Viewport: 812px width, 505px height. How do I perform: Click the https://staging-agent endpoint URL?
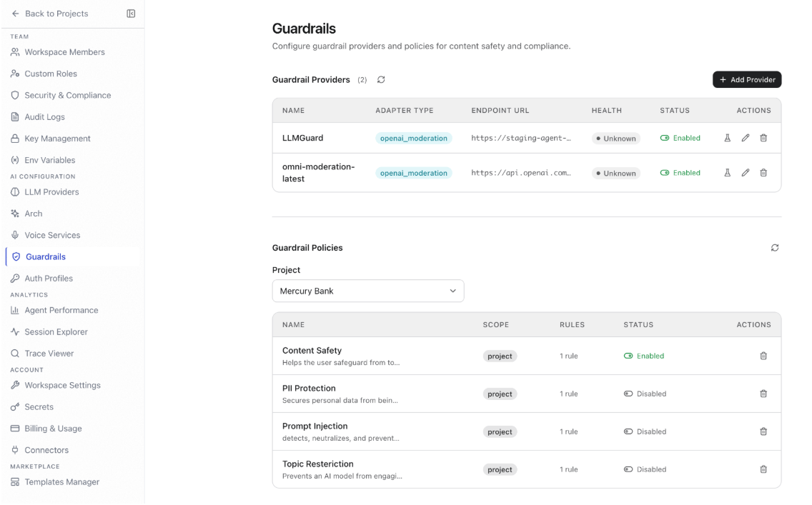tap(521, 138)
